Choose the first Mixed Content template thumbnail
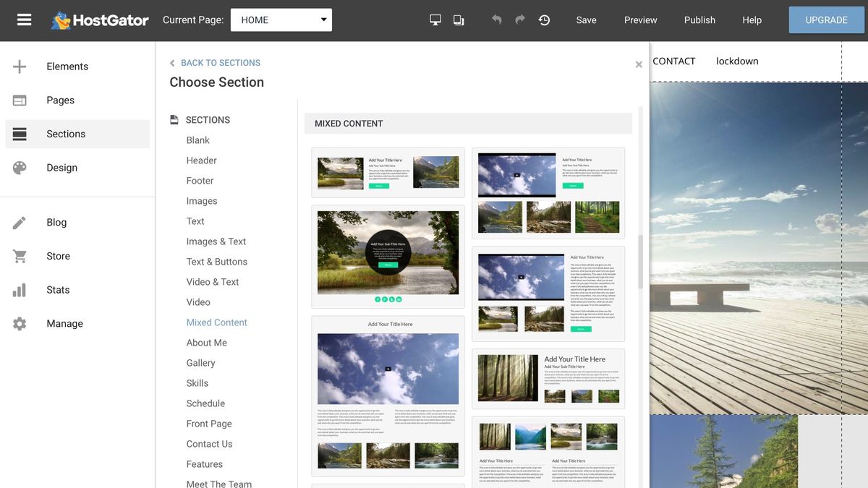Screen dimensions: 868x488 click(388, 171)
